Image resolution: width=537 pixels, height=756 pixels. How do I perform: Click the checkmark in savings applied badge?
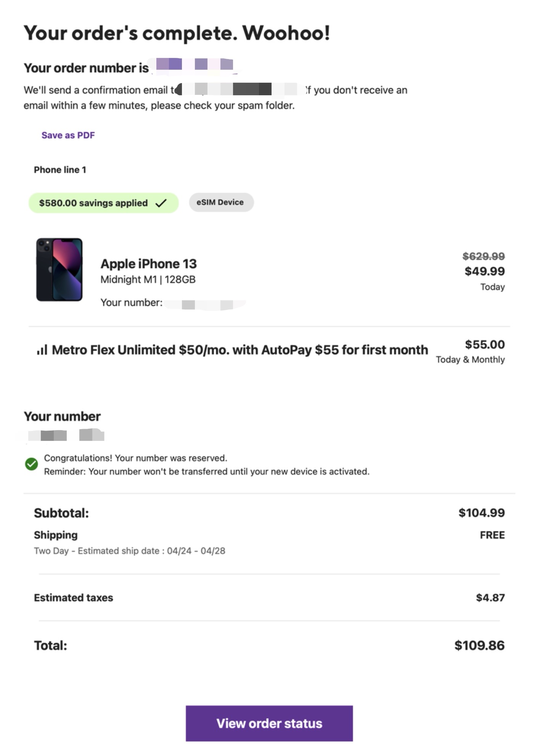click(x=161, y=203)
